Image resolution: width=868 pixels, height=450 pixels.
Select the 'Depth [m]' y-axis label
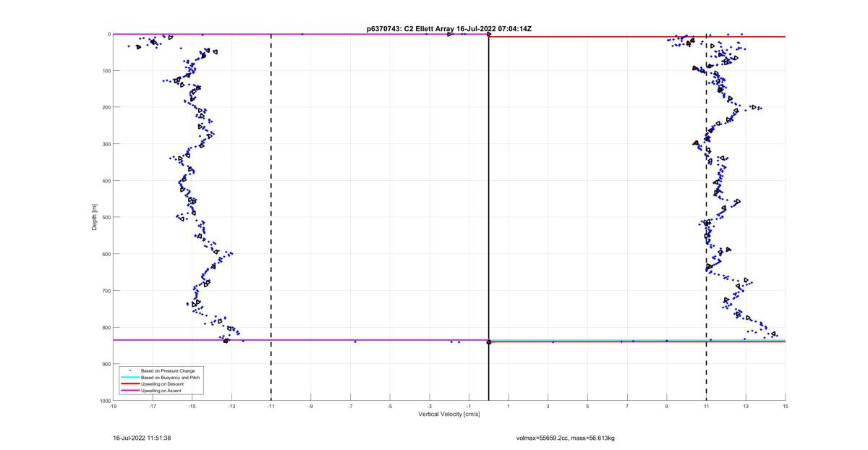(x=95, y=216)
